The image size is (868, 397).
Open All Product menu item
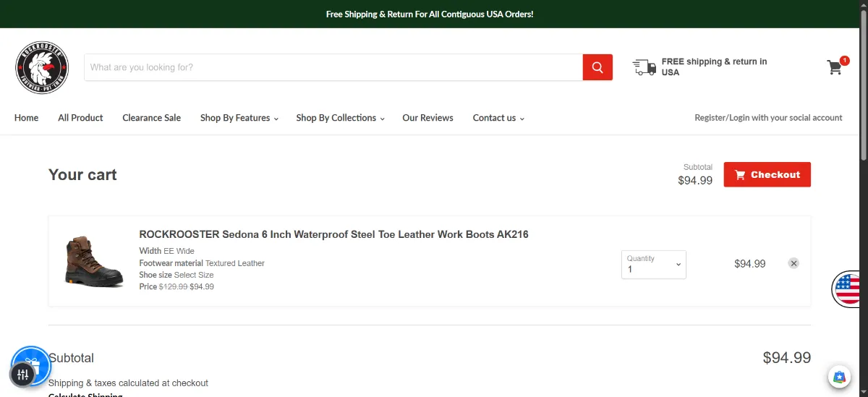80,118
